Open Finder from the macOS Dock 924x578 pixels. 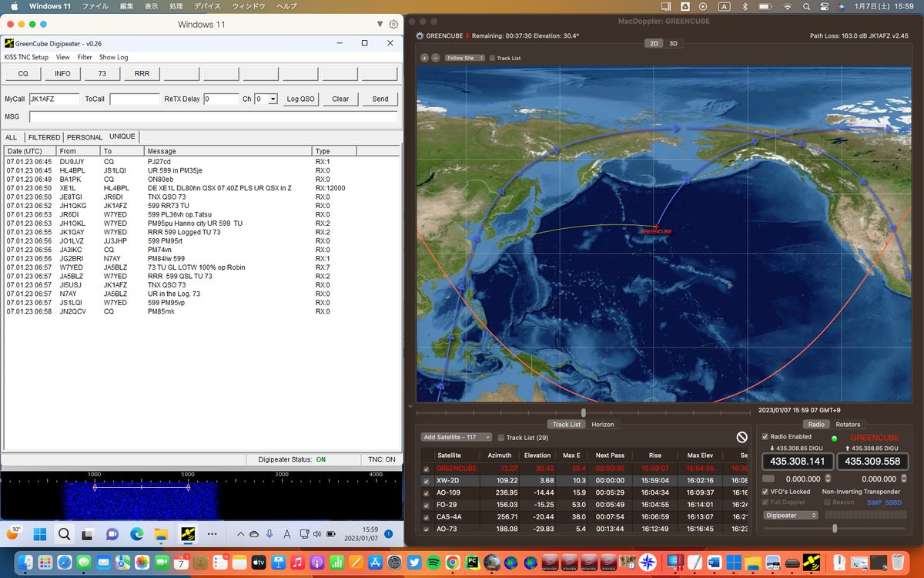(25, 562)
